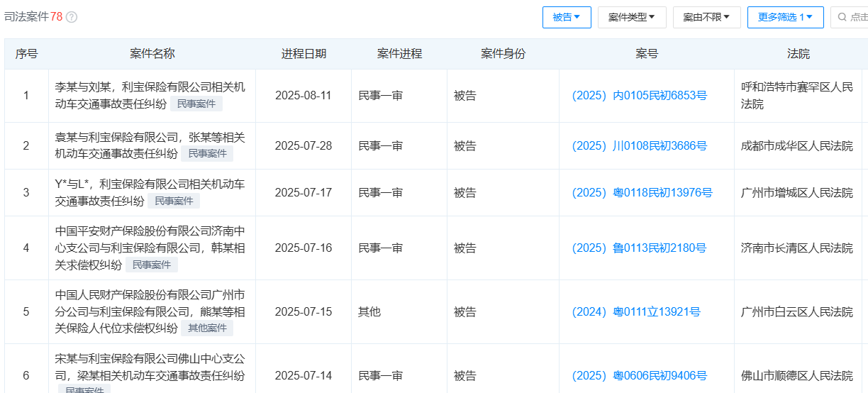Click the 案号 column header
Screen dimensions: 868x393
[x=646, y=54]
